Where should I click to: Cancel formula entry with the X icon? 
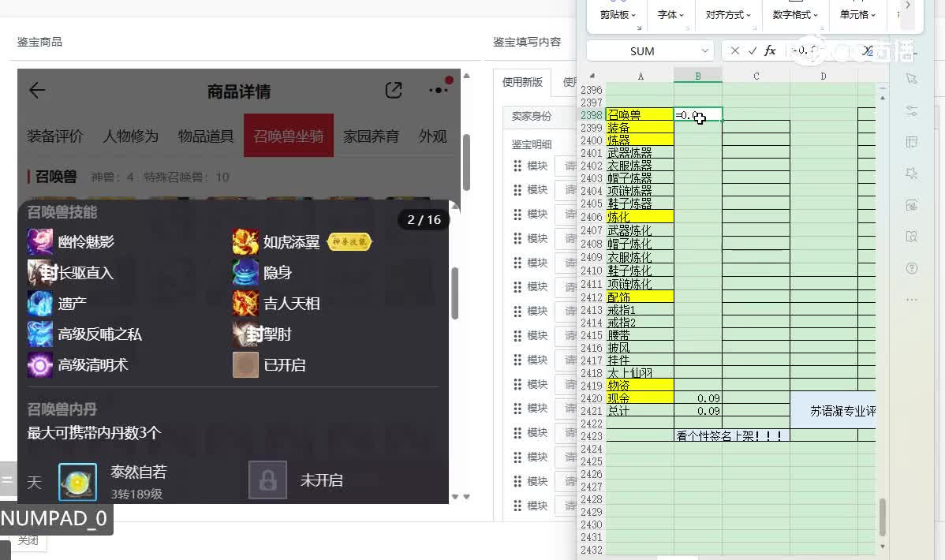click(x=734, y=50)
